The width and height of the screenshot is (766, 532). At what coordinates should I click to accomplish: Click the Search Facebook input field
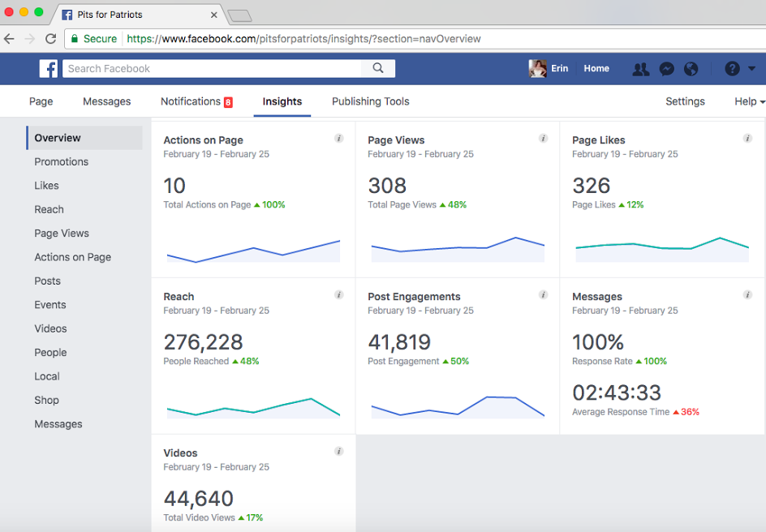tap(215, 69)
